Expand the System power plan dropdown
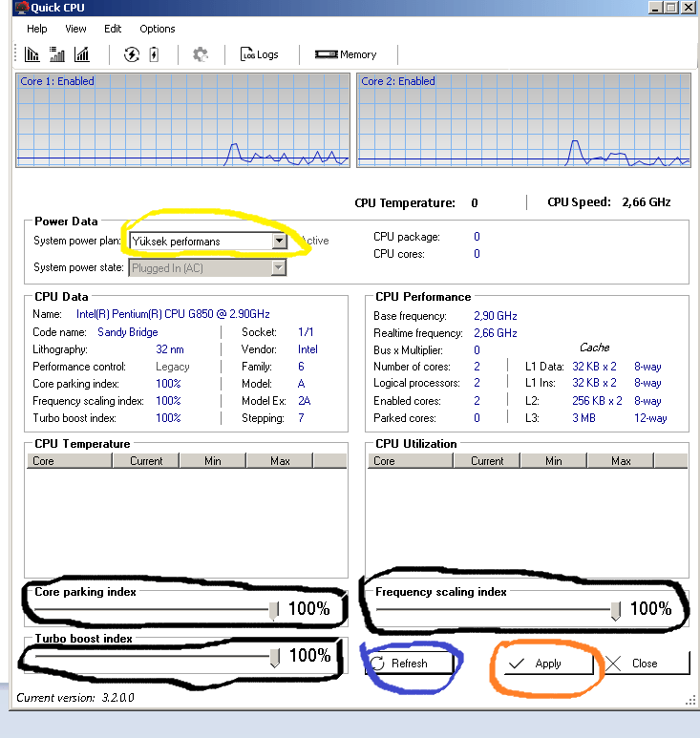The height and width of the screenshot is (738, 700). 279,241
